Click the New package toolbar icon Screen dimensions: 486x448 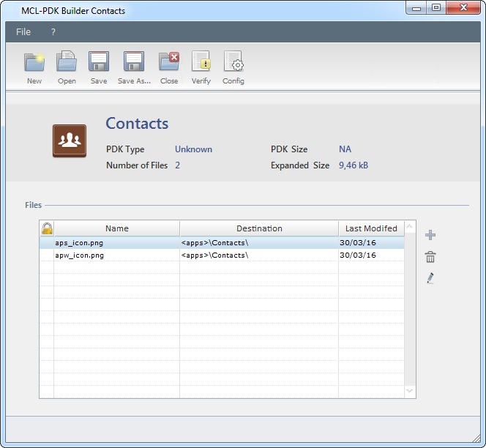click(x=34, y=61)
